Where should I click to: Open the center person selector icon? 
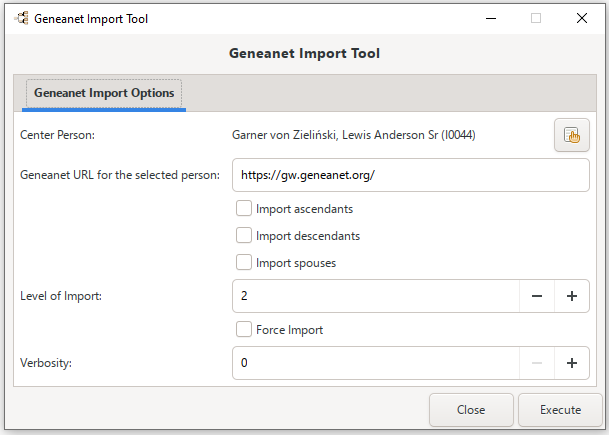(x=572, y=135)
